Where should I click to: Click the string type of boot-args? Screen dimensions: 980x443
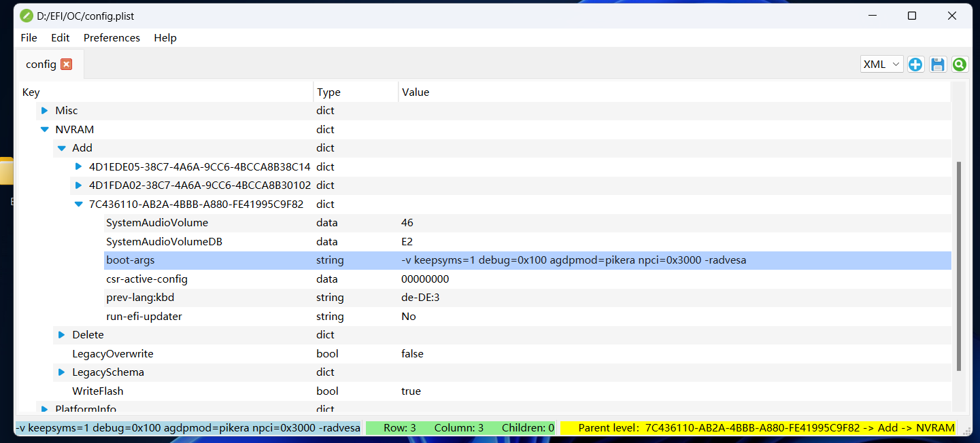pos(330,260)
